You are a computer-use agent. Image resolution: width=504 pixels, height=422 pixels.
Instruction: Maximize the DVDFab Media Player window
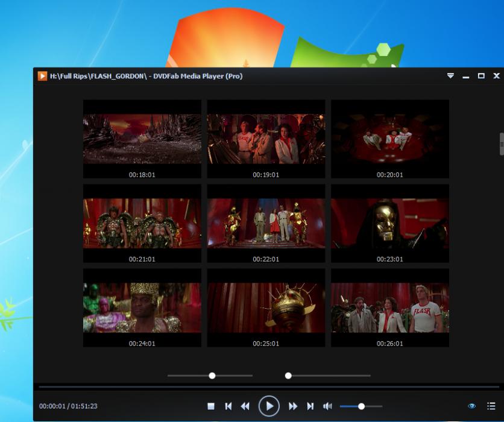click(x=481, y=76)
